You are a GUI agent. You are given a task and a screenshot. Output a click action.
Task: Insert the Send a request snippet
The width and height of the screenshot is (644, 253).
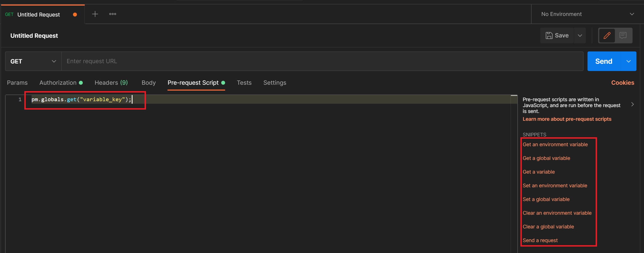[540, 240]
